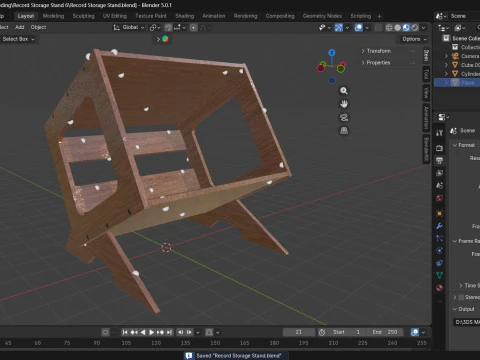
Task: Switch to the Geometry Nodes workspace tab
Action: click(322, 16)
